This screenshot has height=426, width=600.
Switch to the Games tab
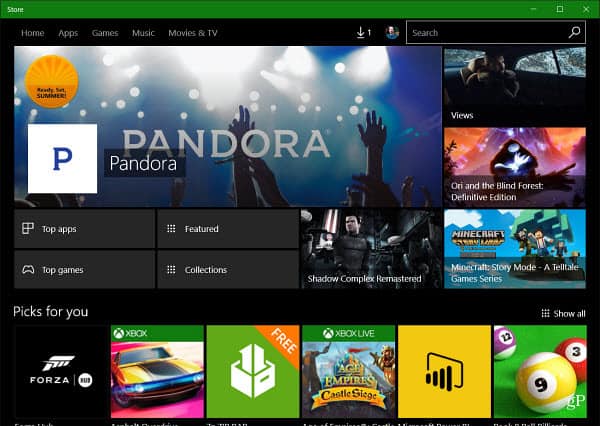tap(105, 33)
